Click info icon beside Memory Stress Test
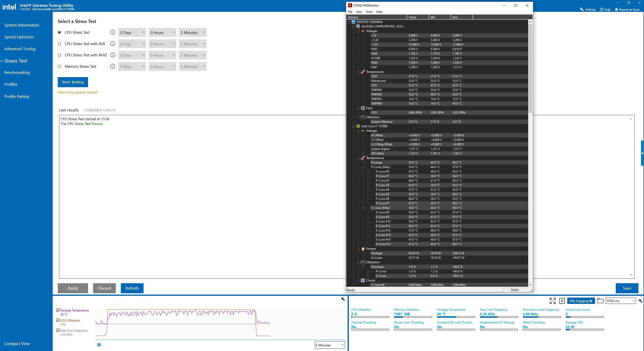Viewport: 644px width, 351px height. point(113,66)
